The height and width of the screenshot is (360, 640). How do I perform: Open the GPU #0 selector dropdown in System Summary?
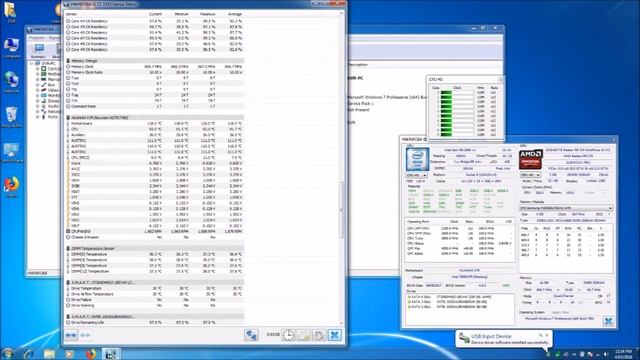[x=530, y=175]
